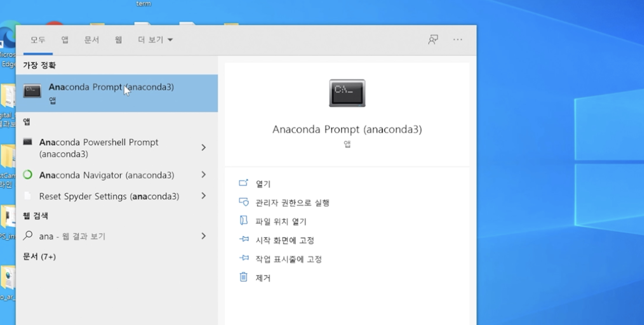Expand Anaconda Navigator arrow
This screenshot has height=325, width=644.
click(203, 175)
